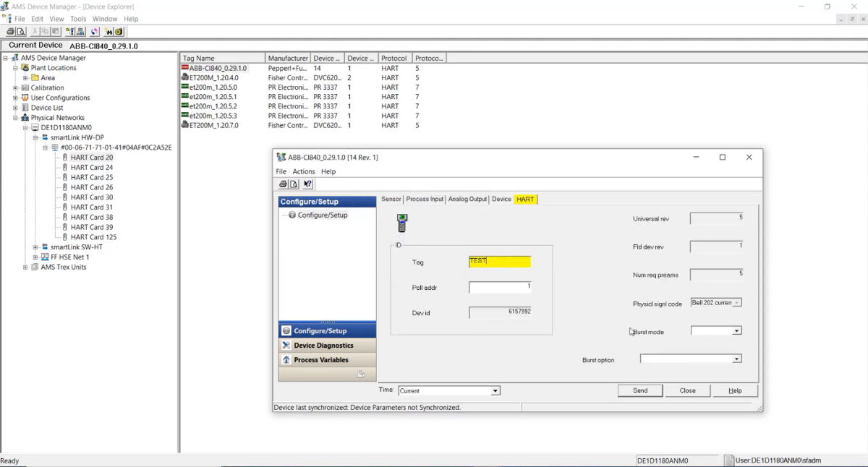Expand the Device List node

coord(16,108)
